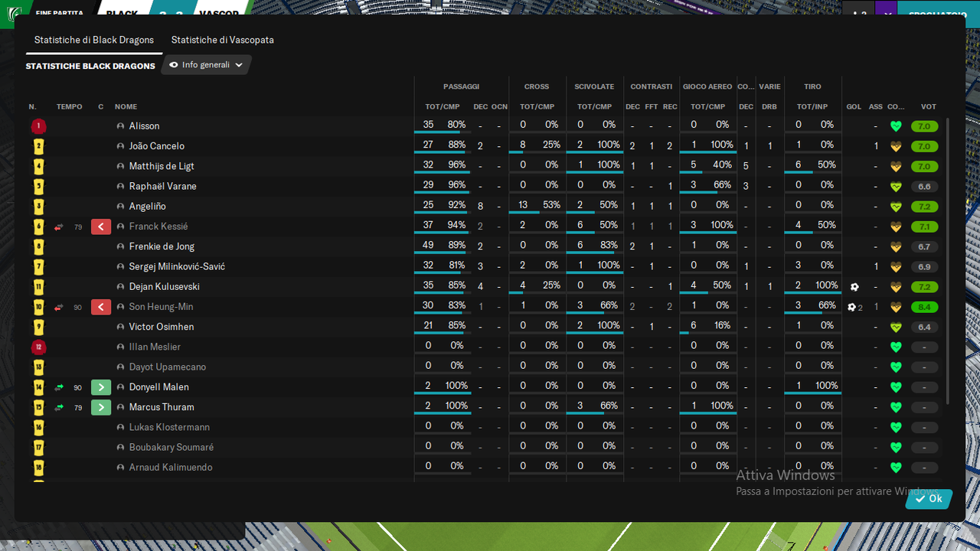Select the player name Sergej Milinković-Savić

point(177,266)
